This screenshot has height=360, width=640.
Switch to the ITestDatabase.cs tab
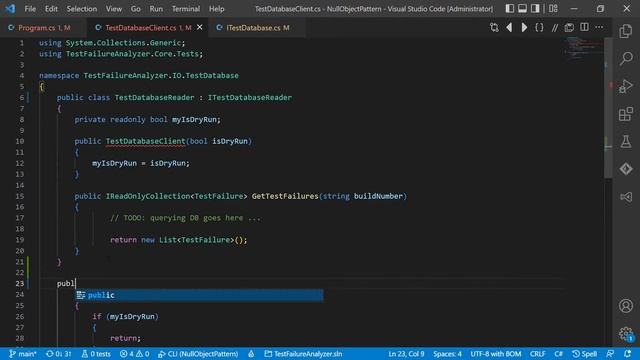point(258,28)
